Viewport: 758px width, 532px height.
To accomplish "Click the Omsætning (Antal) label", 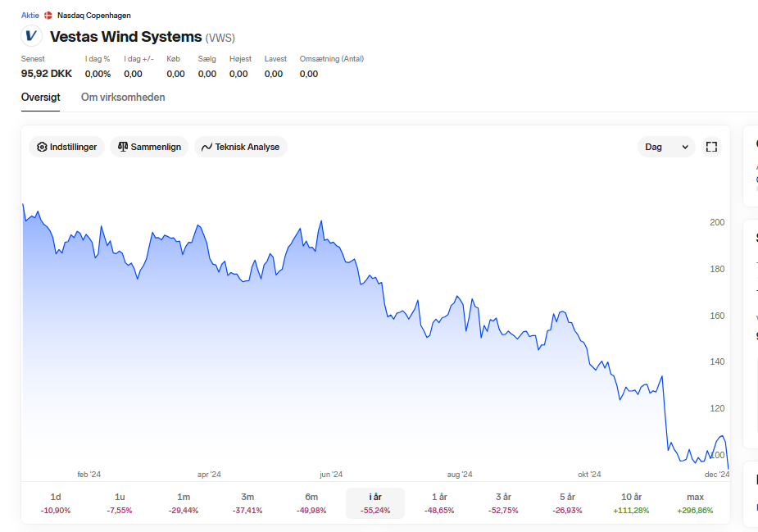I will click(332, 59).
